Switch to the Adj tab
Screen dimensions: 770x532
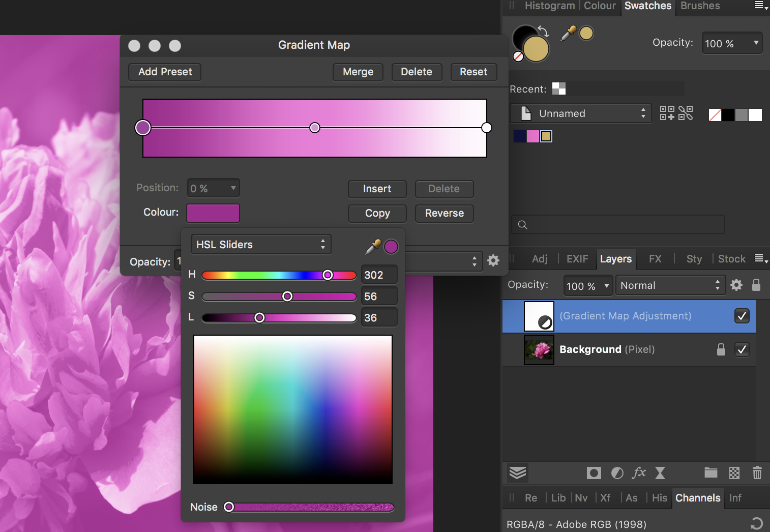(x=540, y=259)
